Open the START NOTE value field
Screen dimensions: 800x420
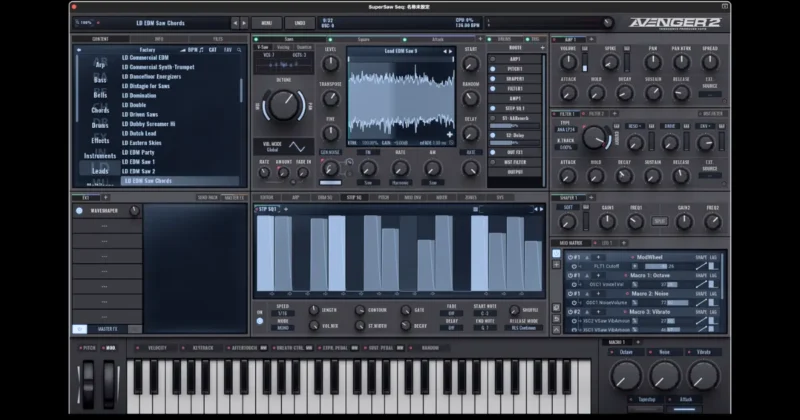pos(485,313)
